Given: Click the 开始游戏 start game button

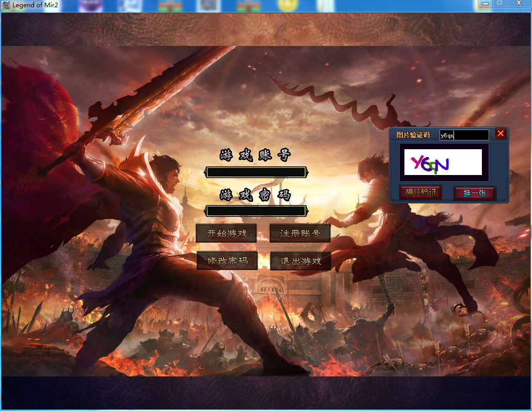Looking at the screenshot, I should click(226, 233).
